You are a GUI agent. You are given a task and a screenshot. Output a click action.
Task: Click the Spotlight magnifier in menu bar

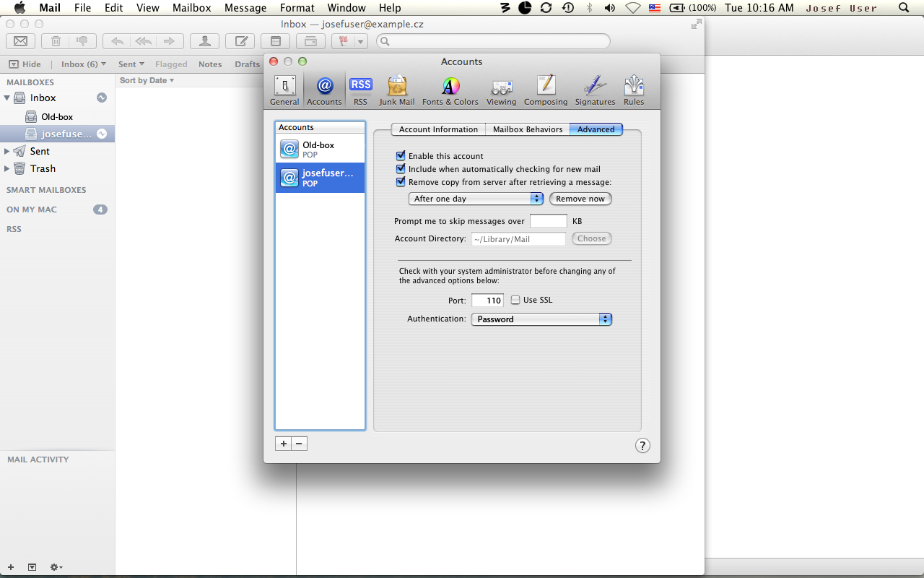[904, 8]
